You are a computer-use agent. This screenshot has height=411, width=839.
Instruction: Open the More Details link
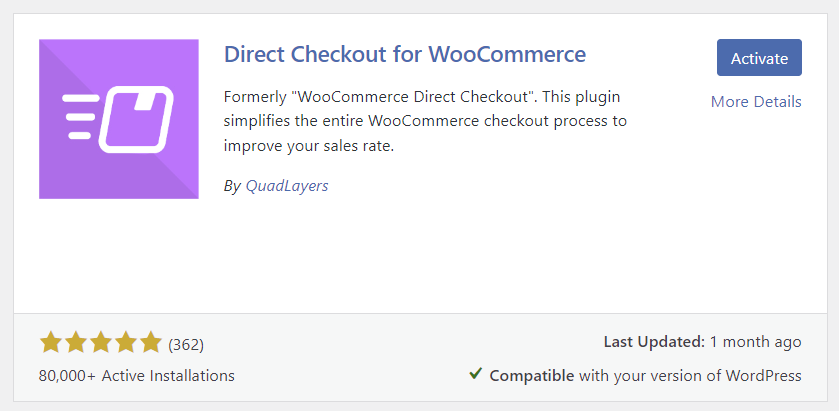tap(756, 101)
